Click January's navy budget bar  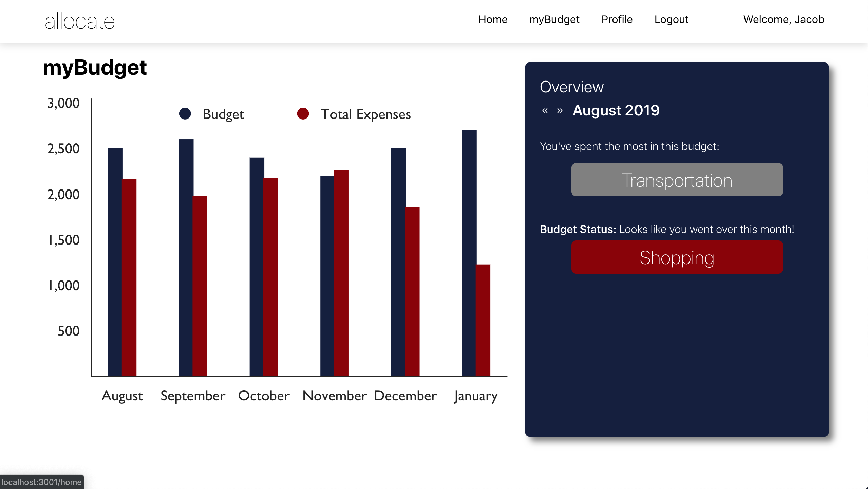click(469, 253)
